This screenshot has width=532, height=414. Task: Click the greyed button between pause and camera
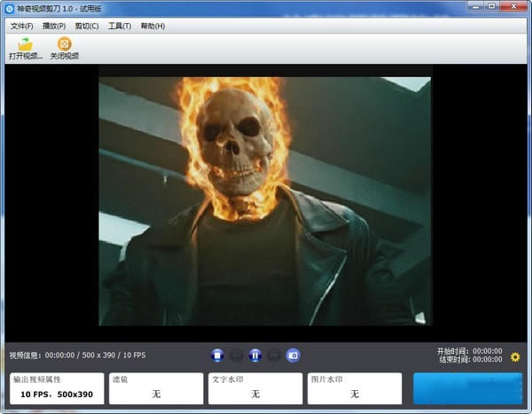tap(274, 355)
